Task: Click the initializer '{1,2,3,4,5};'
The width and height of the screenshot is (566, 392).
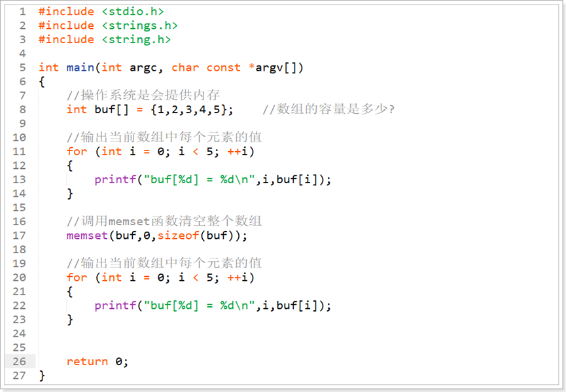Action: click(192, 109)
